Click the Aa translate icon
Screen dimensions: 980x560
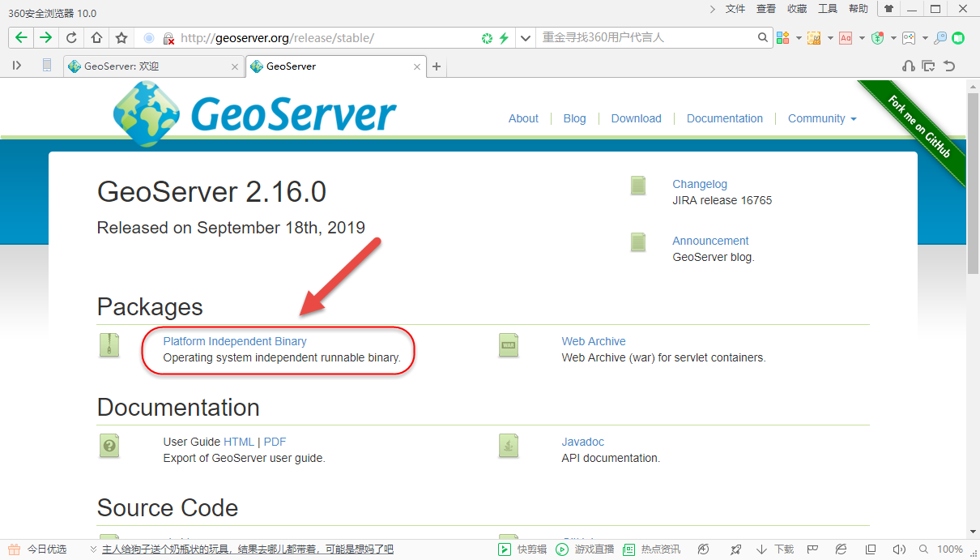(x=846, y=38)
